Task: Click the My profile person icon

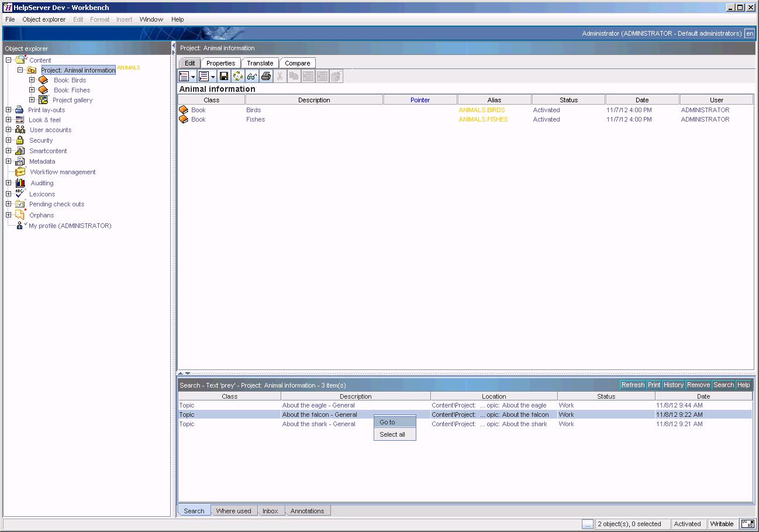Action: (x=20, y=225)
